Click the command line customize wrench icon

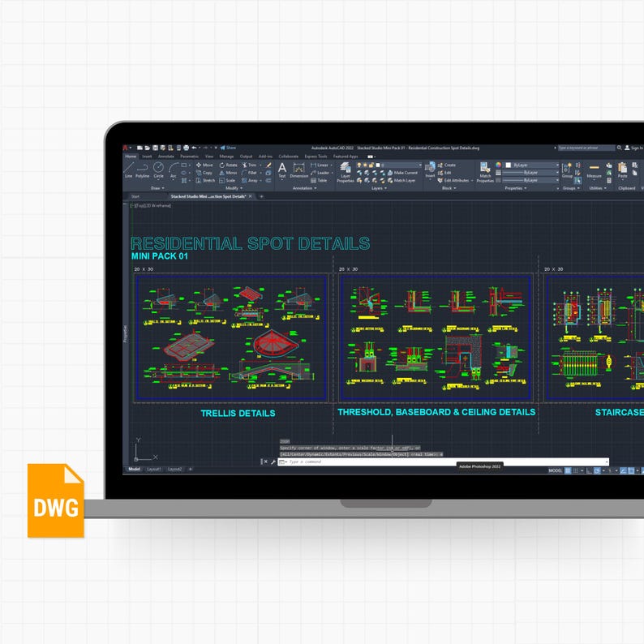click(x=273, y=462)
